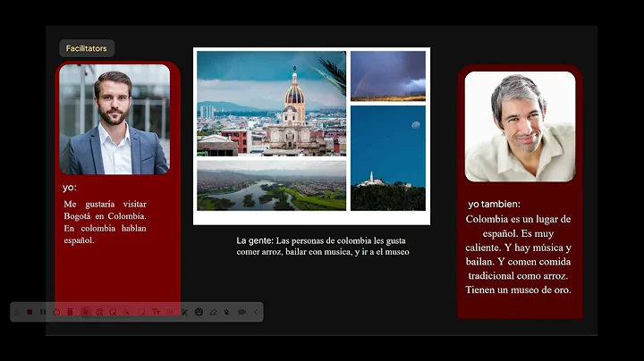644x361 pixels.
Task: Pause the screen recording
Action: coord(43,312)
